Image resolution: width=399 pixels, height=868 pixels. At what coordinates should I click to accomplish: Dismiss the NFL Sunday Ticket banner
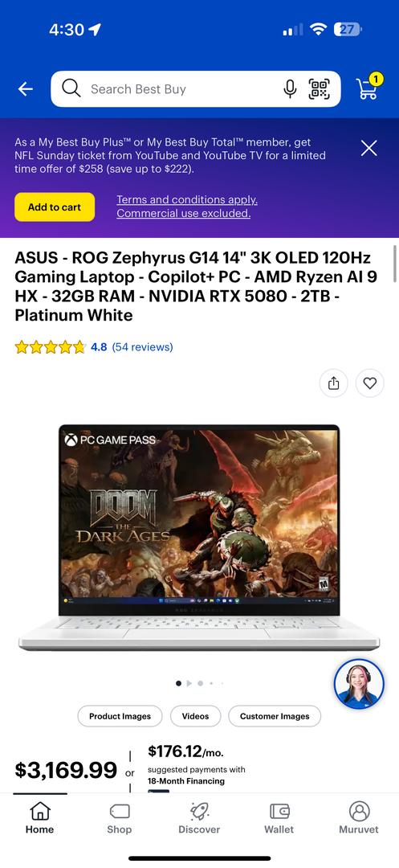(x=369, y=149)
